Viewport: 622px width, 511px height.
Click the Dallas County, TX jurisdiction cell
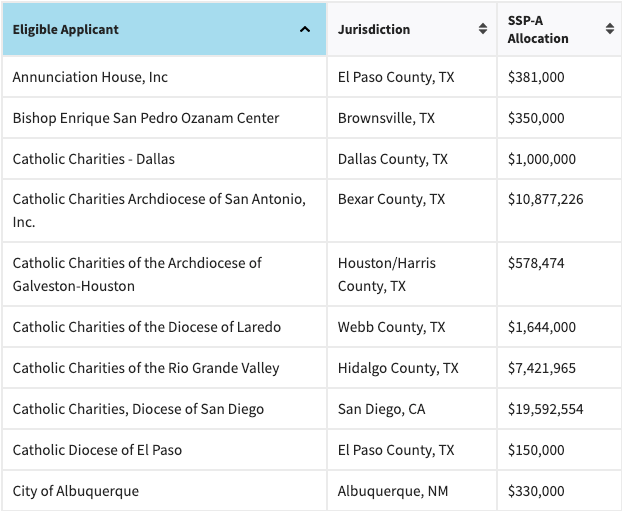412,159
